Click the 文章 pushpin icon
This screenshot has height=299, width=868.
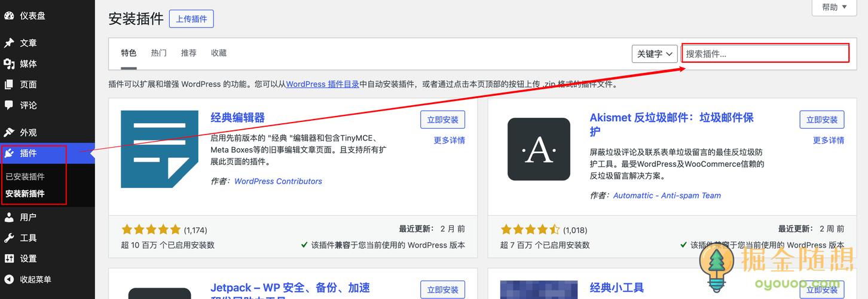[x=9, y=43]
